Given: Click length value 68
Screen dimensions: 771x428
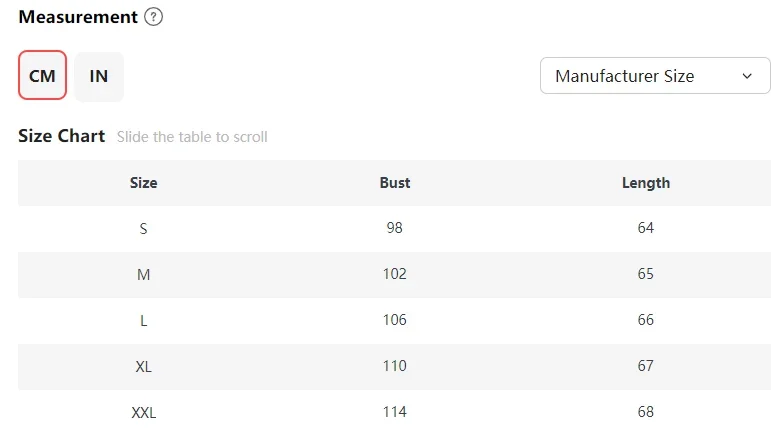Looking at the screenshot, I should tap(646, 412).
